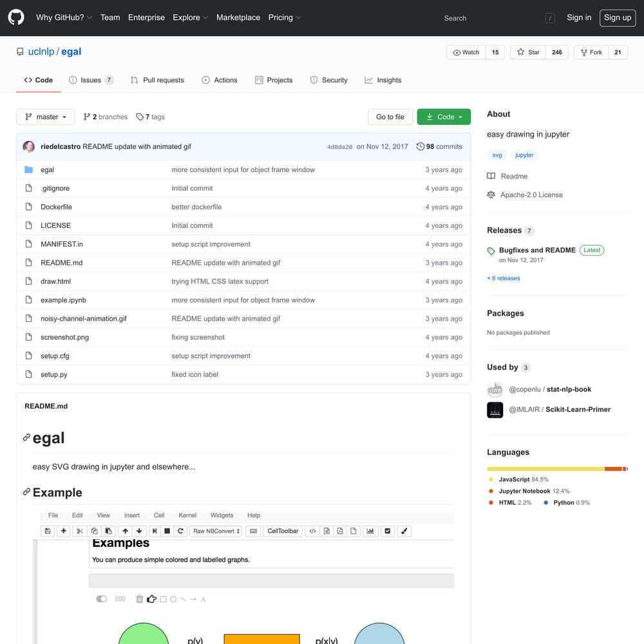Click the GitHub Octocat logo
This screenshot has height=644, width=644.
16,17
